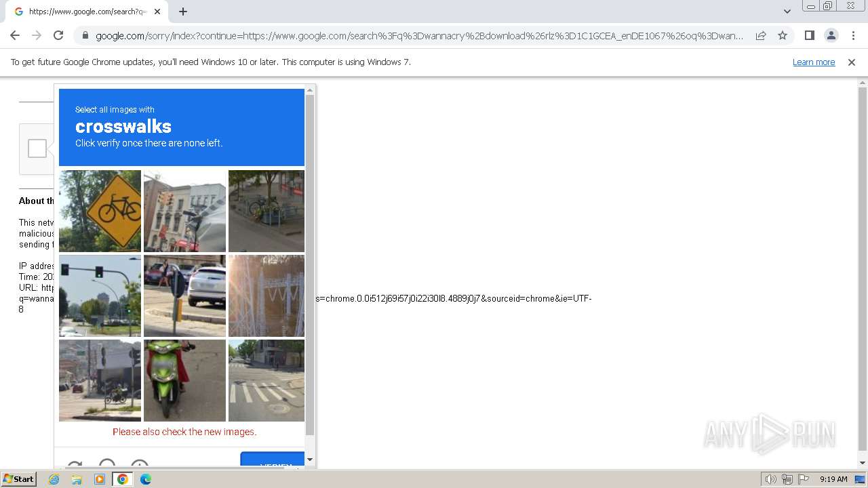Click the taskbar clock showing 9:19 AM
This screenshot has width=868, height=488.
[x=833, y=479]
